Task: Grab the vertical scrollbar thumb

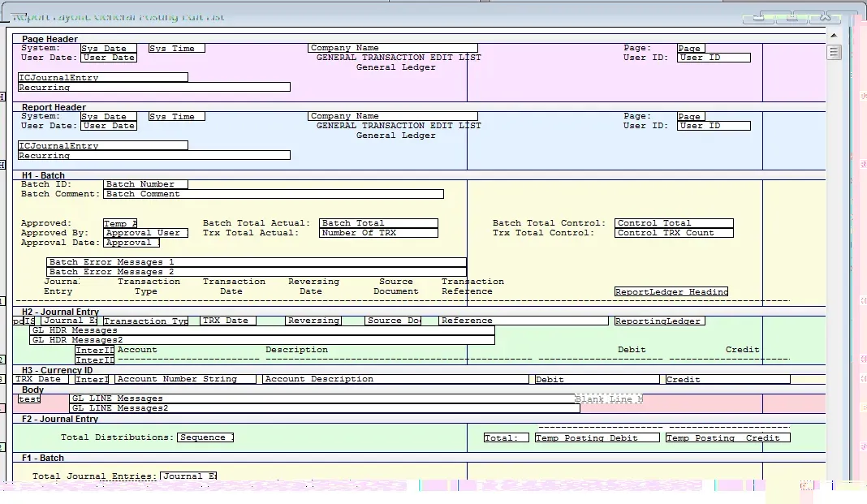Action: 834,53
